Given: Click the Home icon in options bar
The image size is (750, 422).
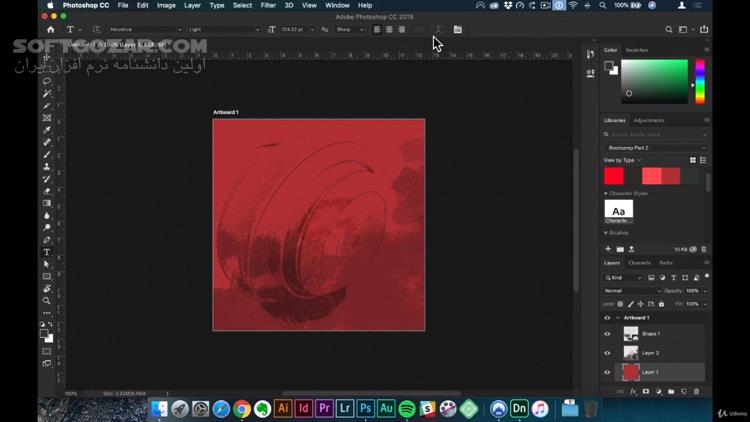Looking at the screenshot, I should pos(51,29).
